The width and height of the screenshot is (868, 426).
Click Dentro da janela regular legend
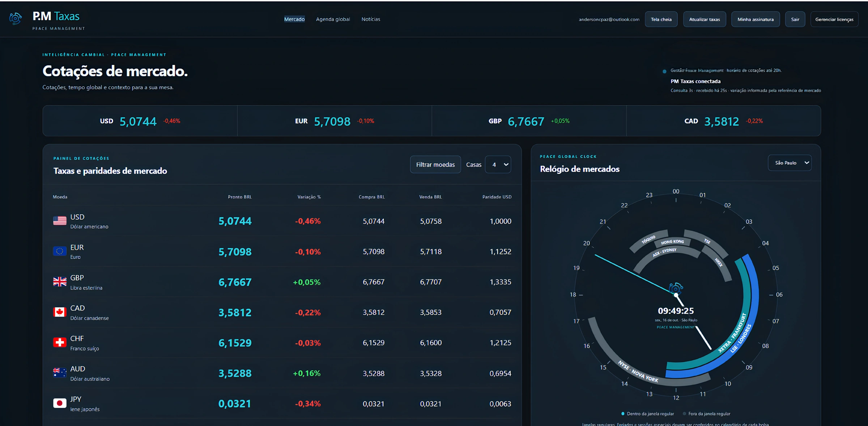coord(647,414)
